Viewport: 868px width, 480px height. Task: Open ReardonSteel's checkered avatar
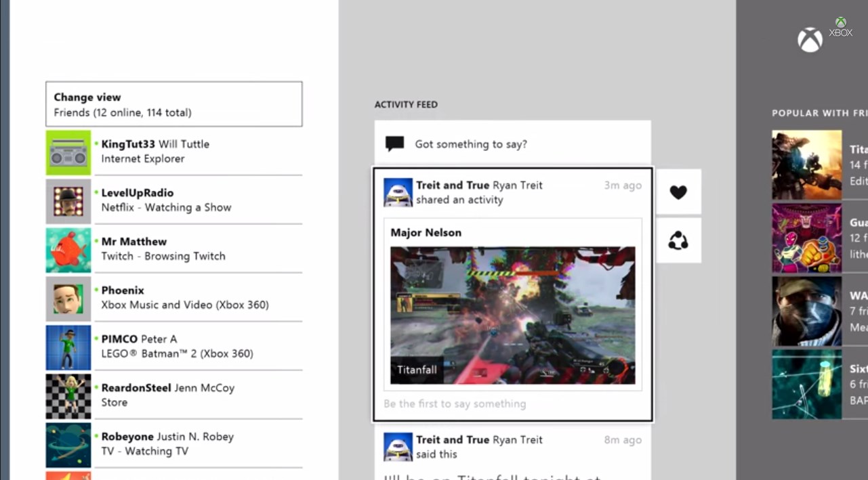coord(68,396)
